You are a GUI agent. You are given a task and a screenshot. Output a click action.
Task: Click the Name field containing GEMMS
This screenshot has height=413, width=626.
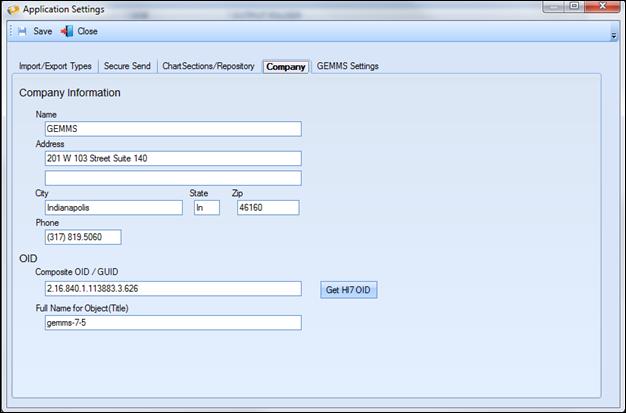(172, 129)
